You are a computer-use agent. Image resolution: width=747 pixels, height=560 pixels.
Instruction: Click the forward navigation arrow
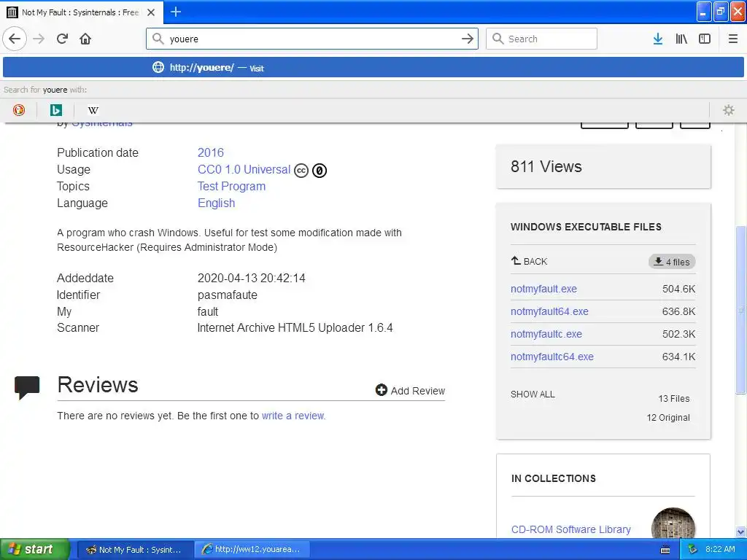pos(39,39)
